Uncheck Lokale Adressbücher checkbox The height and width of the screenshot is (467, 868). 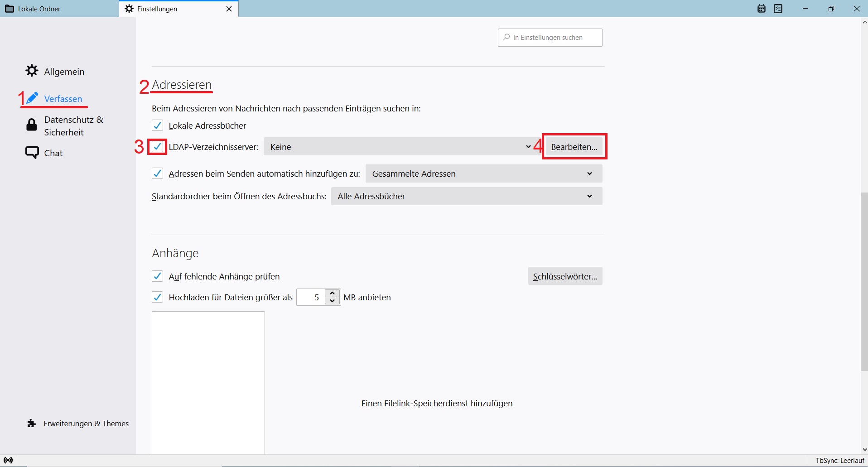[157, 125]
